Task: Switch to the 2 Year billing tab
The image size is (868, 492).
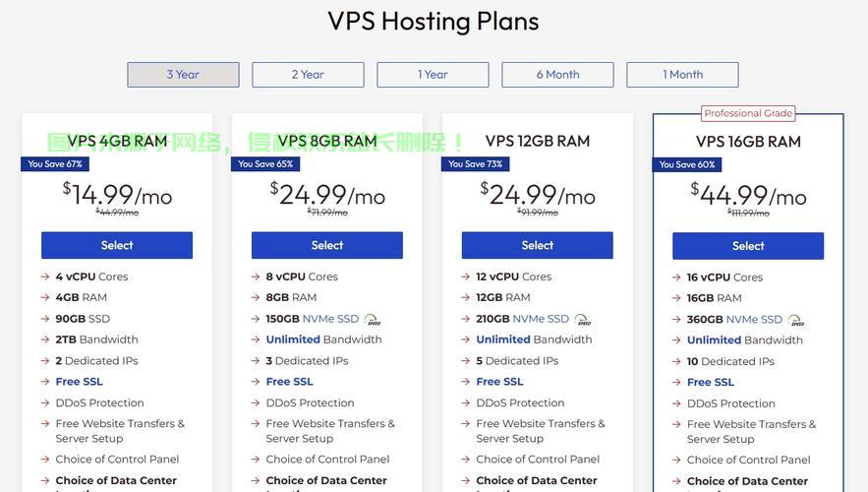Action: click(308, 75)
